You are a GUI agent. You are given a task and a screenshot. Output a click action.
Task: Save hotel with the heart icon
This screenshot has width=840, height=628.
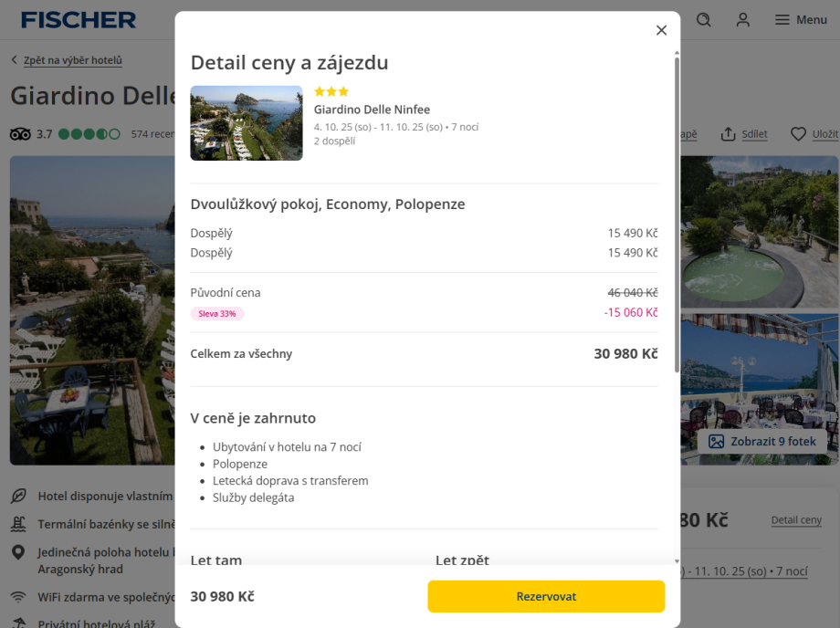(798, 134)
